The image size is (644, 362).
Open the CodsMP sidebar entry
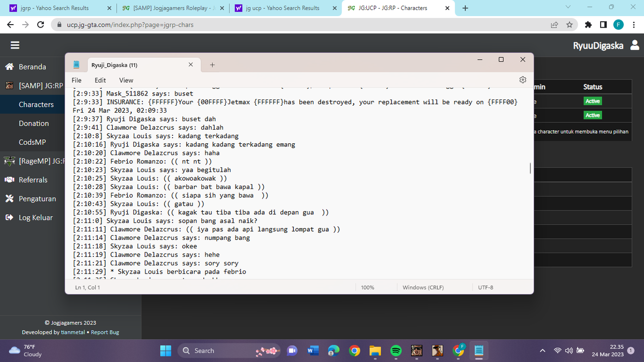(32, 142)
